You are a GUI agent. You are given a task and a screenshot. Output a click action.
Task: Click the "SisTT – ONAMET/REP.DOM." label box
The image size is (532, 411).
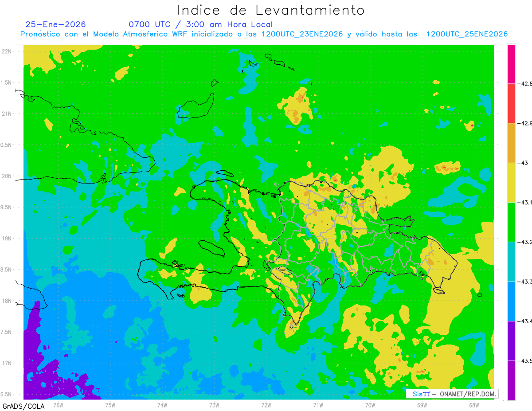[452, 394]
